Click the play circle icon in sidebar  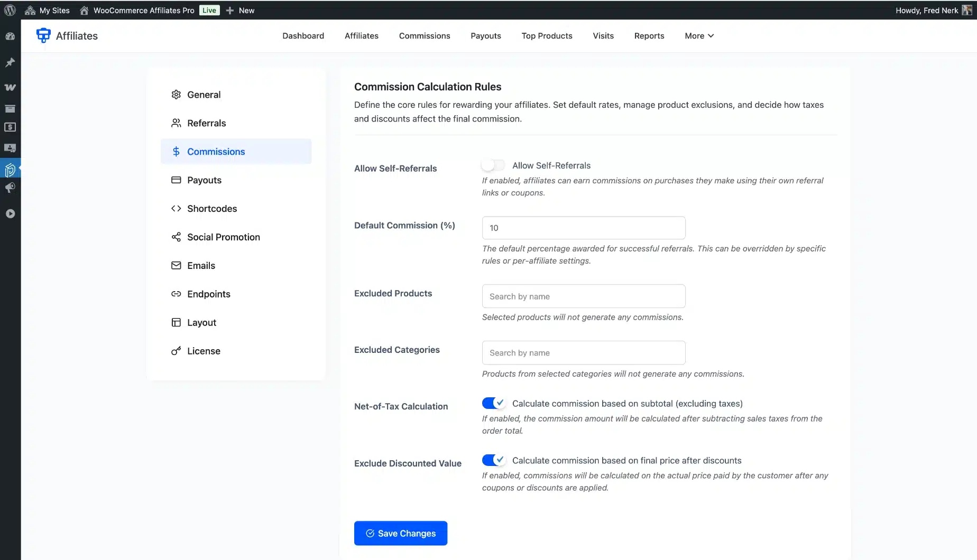tap(10, 213)
